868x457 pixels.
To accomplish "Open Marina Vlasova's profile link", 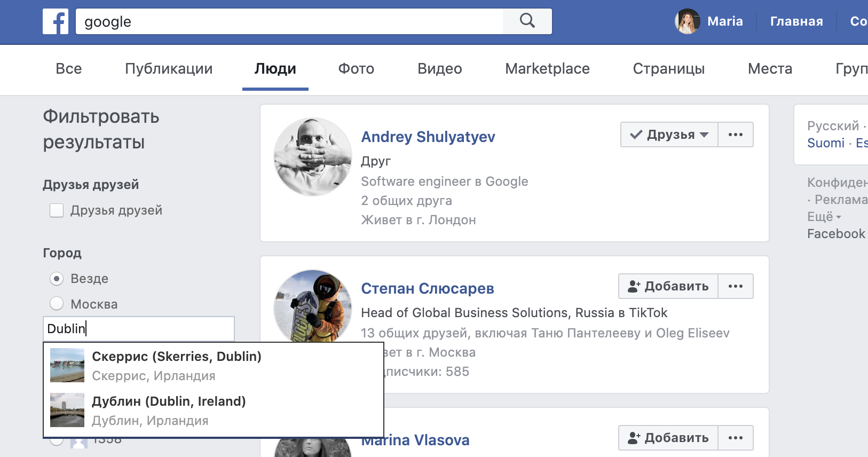I will pos(415,440).
